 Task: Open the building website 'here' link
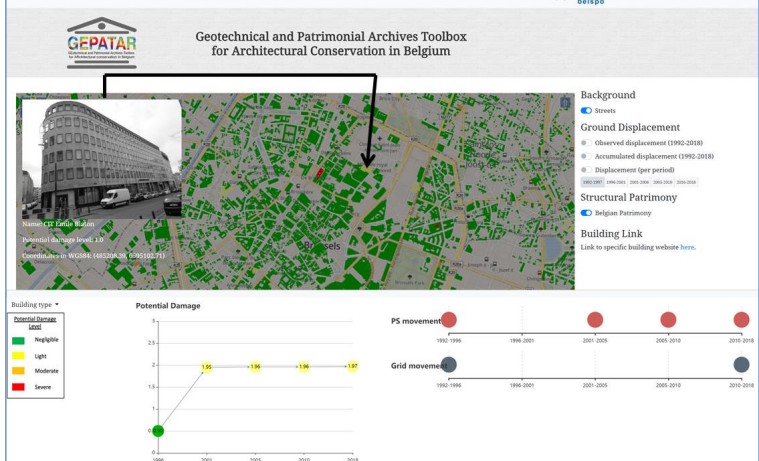[687, 246]
